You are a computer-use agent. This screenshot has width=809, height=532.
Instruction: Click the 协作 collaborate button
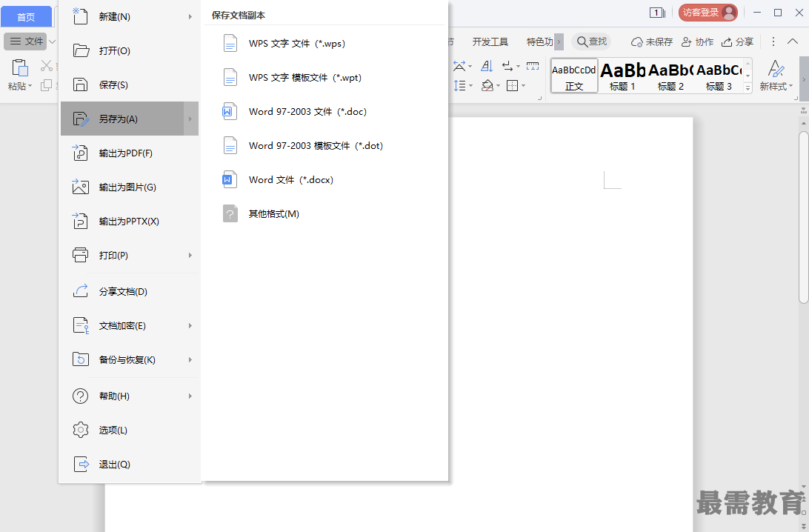pyautogui.click(x=698, y=41)
